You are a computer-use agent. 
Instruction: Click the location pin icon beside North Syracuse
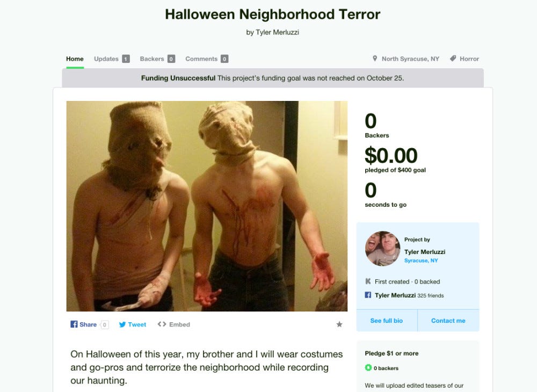(x=375, y=59)
